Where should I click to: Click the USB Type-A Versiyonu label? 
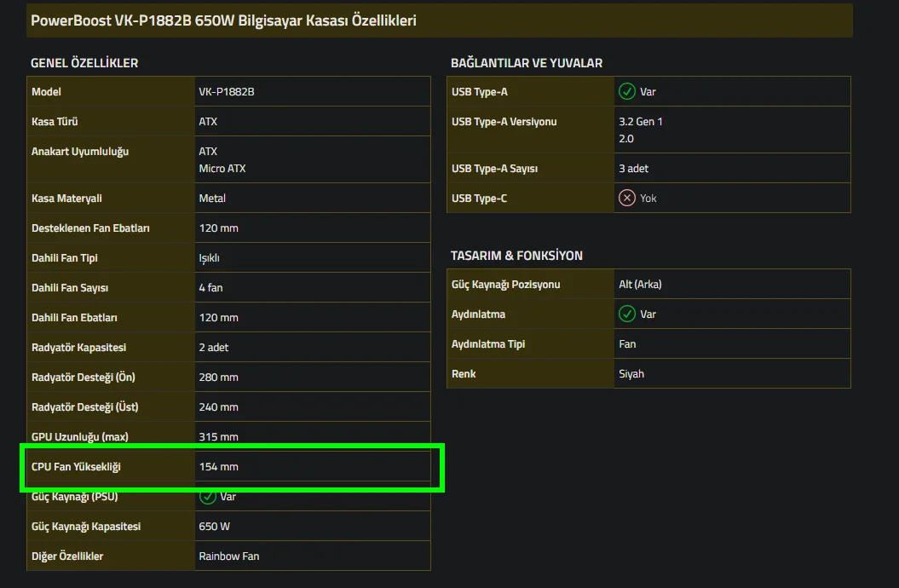point(504,122)
